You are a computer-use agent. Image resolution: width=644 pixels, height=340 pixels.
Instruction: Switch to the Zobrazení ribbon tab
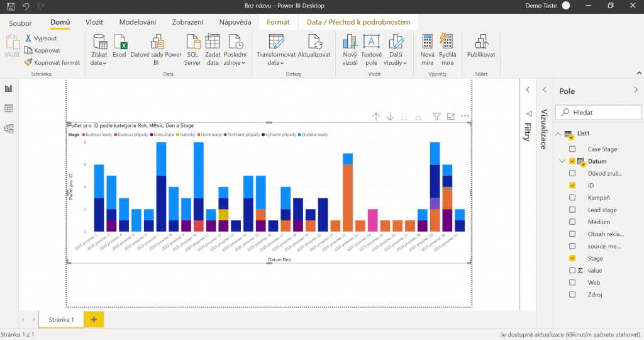click(187, 22)
